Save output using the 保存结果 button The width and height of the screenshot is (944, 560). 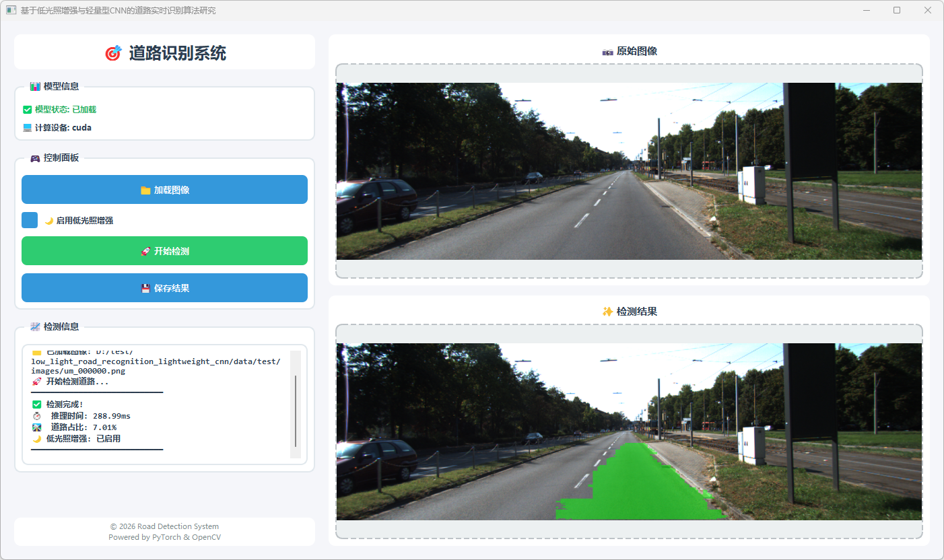164,288
